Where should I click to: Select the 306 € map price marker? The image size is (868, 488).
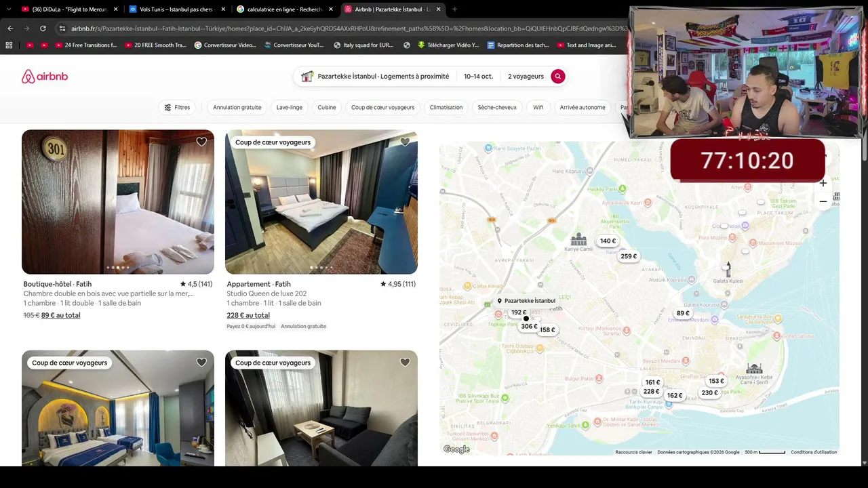click(x=529, y=327)
